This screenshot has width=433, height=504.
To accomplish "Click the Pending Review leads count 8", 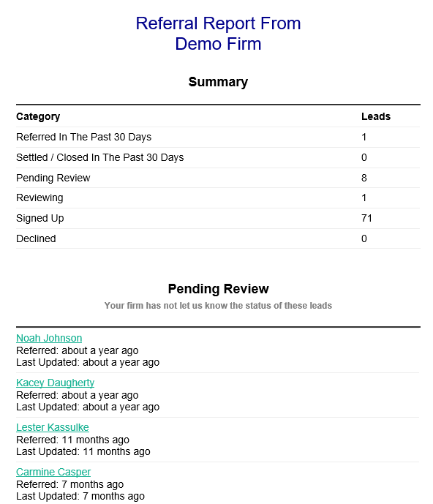I will point(364,178).
